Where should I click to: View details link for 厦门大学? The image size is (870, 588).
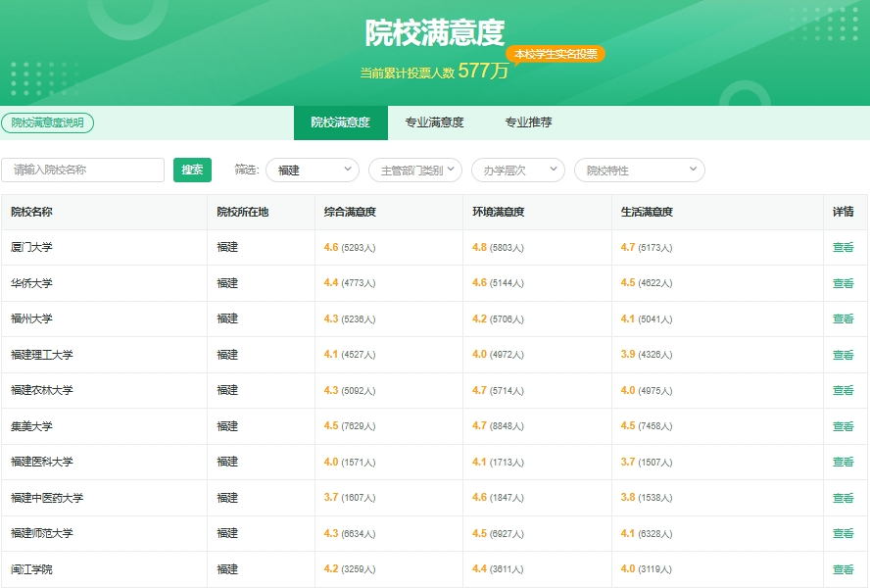coord(844,248)
